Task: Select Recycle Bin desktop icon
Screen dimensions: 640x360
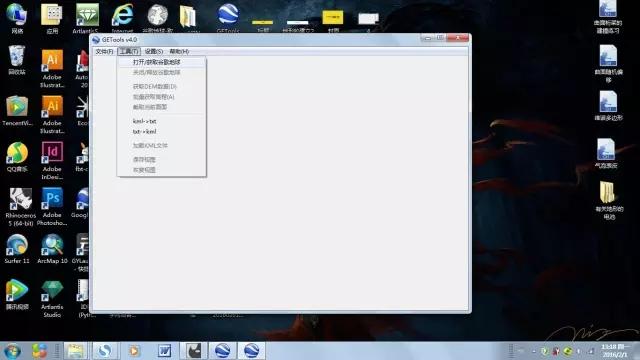Action: pos(17,60)
